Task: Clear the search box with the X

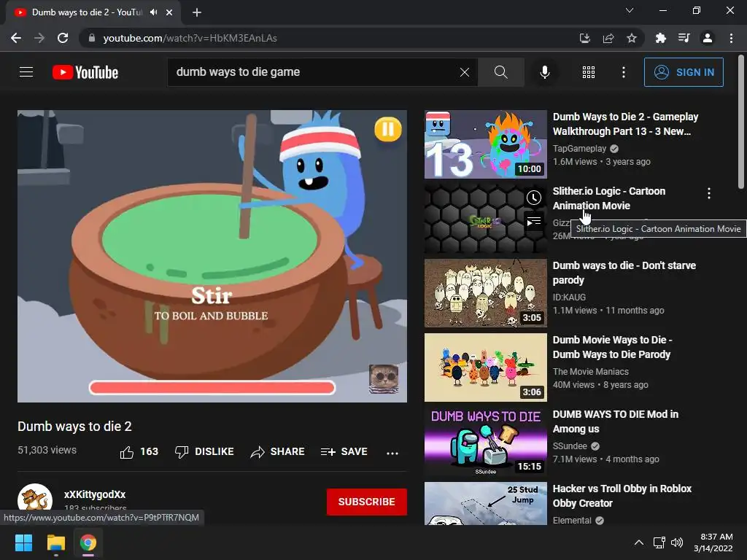Action: pos(465,72)
